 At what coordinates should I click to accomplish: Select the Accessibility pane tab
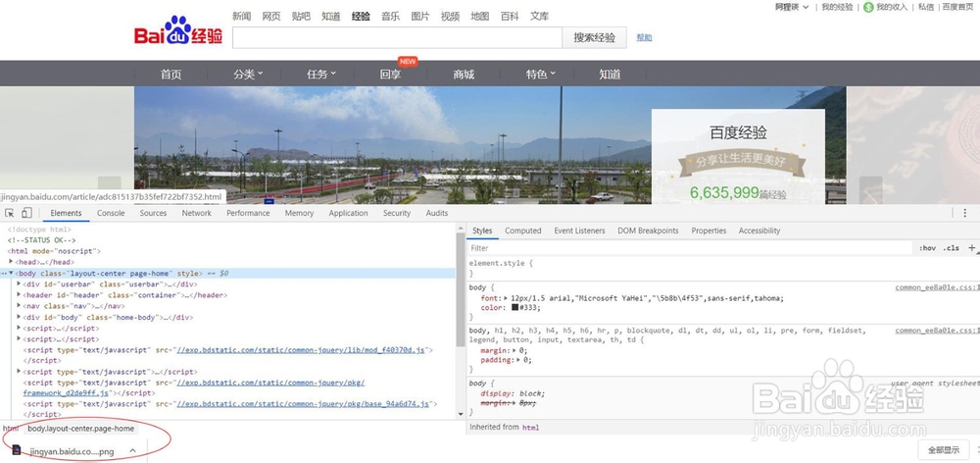coord(759,231)
